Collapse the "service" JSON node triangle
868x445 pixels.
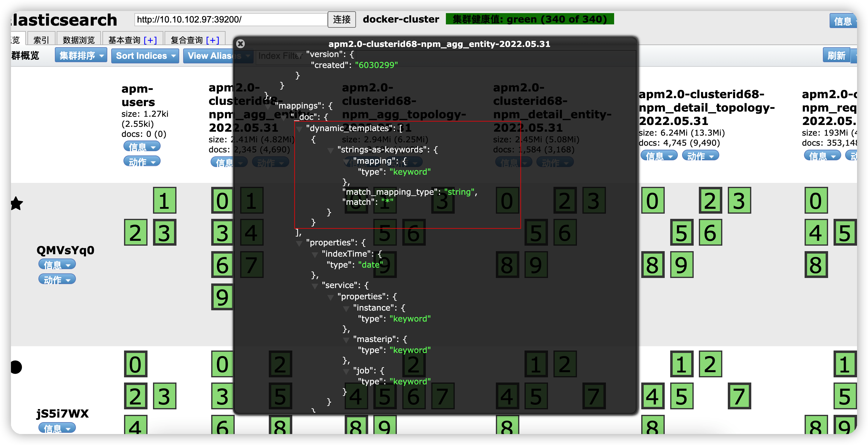[x=315, y=286]
